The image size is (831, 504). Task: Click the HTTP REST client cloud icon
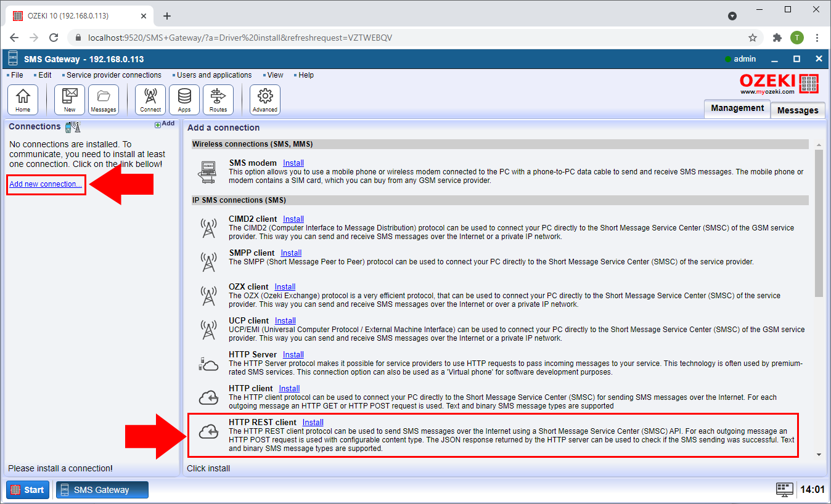(x=209, y=432)
